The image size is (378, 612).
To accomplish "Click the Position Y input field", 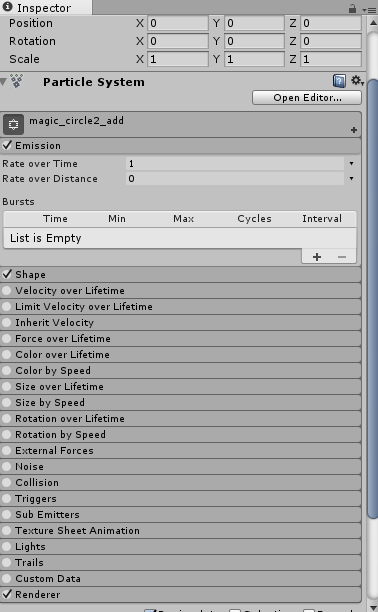I will pos(254,23).
